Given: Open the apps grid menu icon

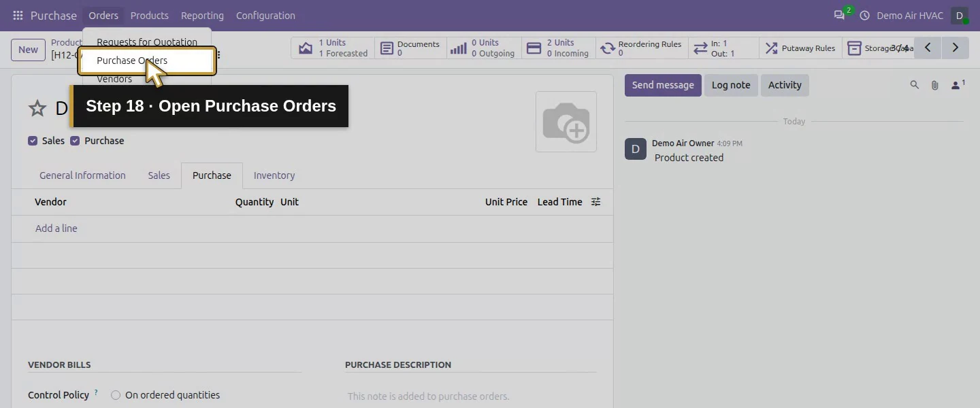Looking at the screenshot, I should [x=18, y=16].
